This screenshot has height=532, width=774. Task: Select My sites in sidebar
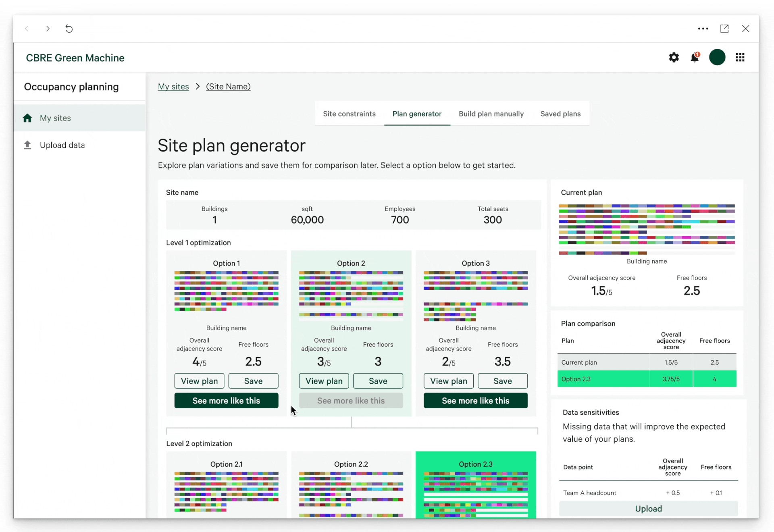(x=55, y=118)
